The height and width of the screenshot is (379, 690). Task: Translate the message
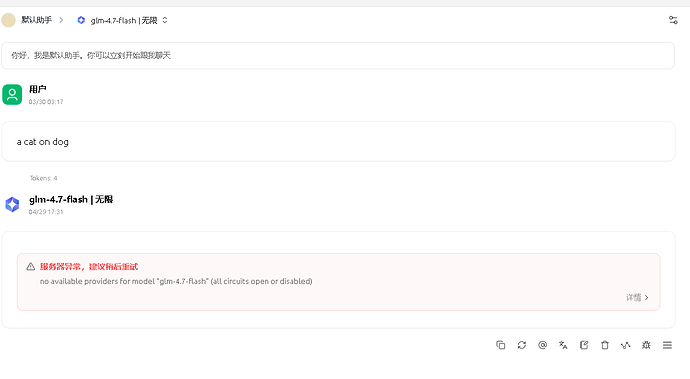563,345
